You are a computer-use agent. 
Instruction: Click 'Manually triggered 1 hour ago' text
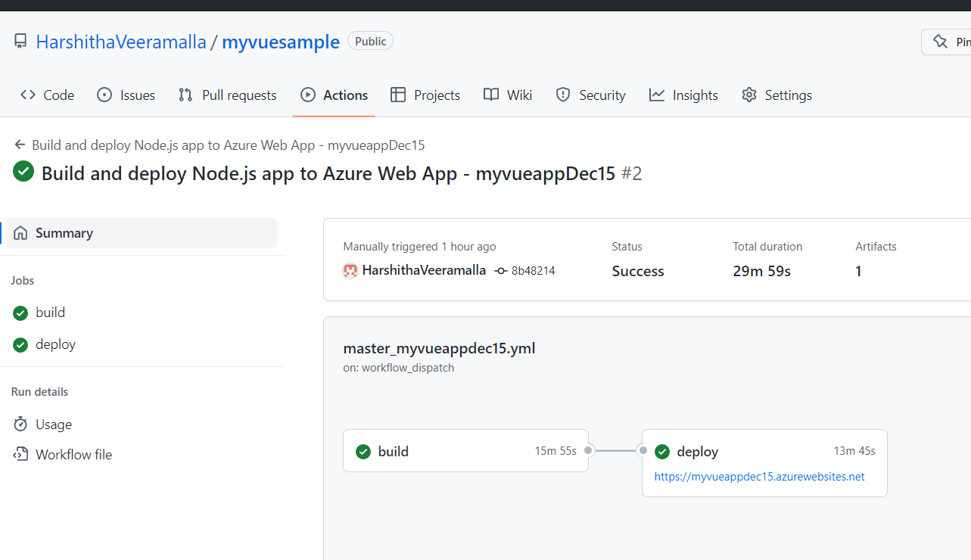419,247
